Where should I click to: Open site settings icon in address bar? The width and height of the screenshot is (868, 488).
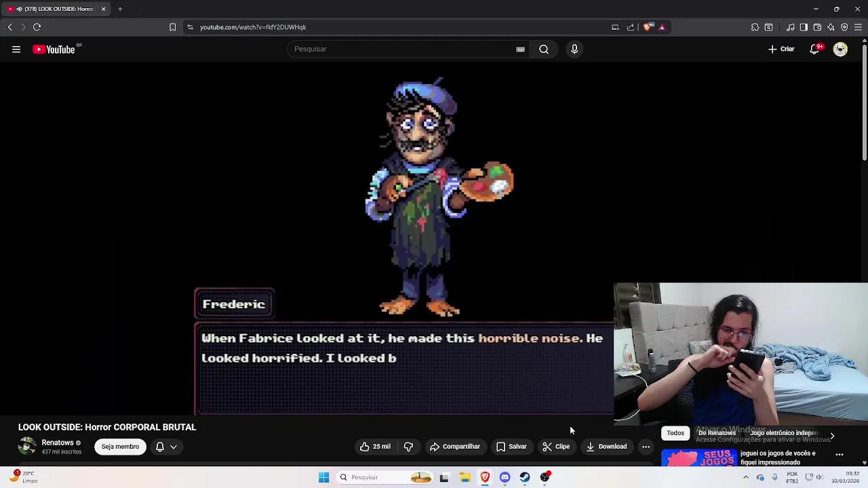[x=190, y=27]
